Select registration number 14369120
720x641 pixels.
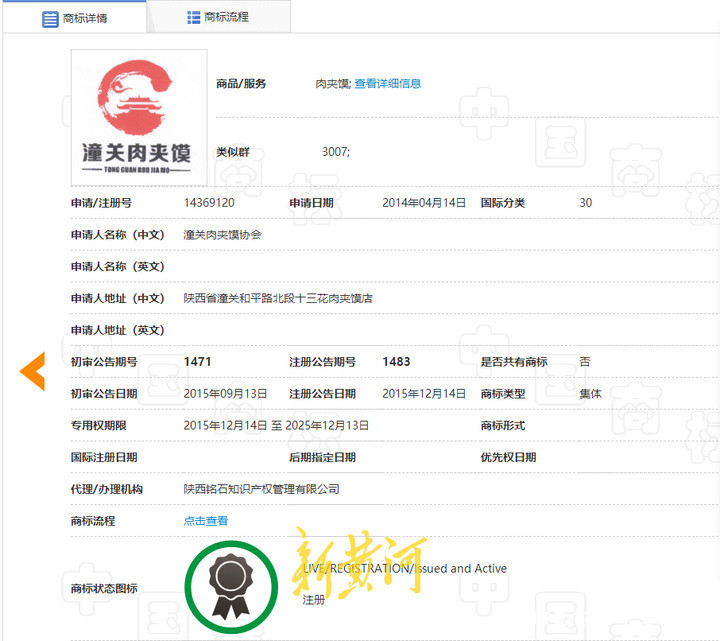click(x=209, y=203)
